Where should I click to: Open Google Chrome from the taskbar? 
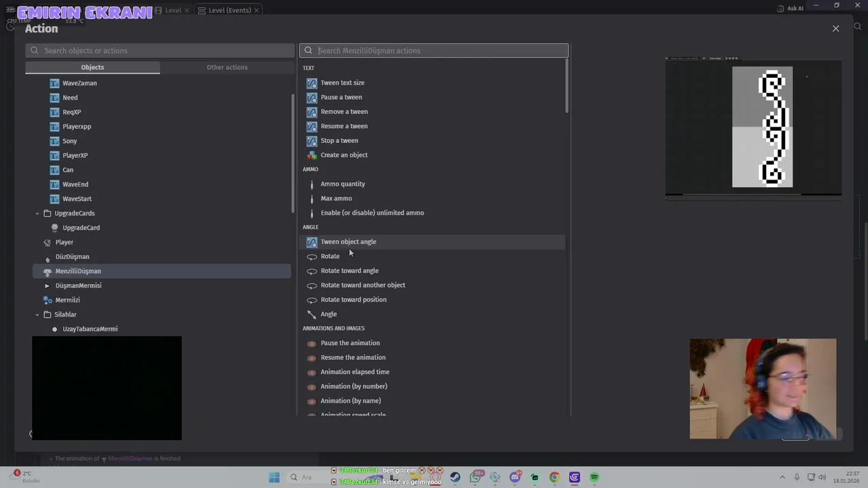pos(554,477)
